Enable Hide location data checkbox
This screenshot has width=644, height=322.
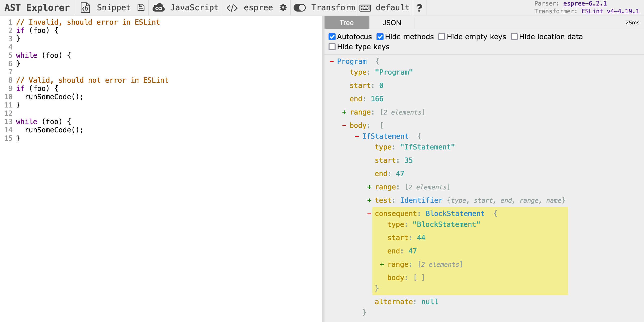coord(514,37)
